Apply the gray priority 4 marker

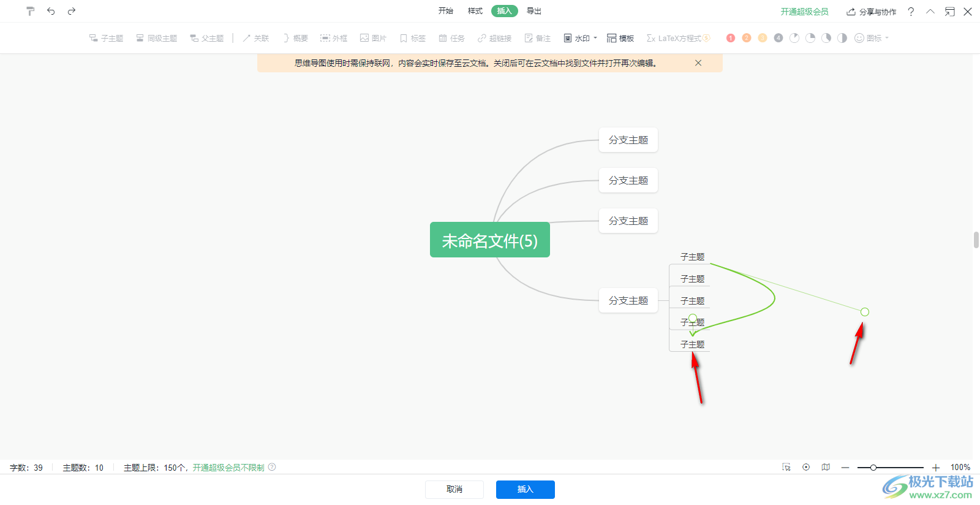pos(778,38)
